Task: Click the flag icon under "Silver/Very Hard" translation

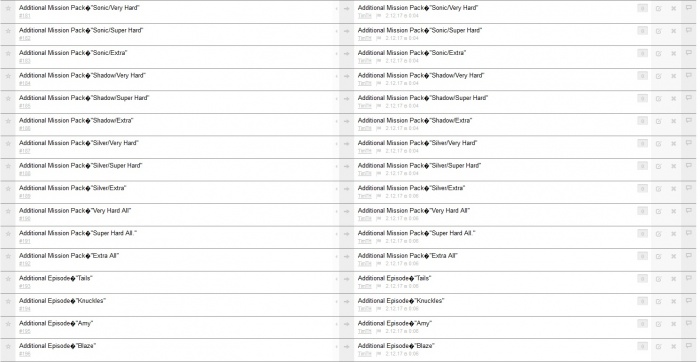Action: (379, 151)
